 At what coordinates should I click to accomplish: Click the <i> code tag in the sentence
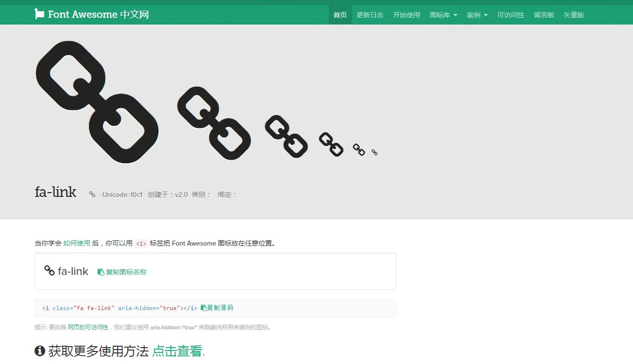click(x=141, y=244)
